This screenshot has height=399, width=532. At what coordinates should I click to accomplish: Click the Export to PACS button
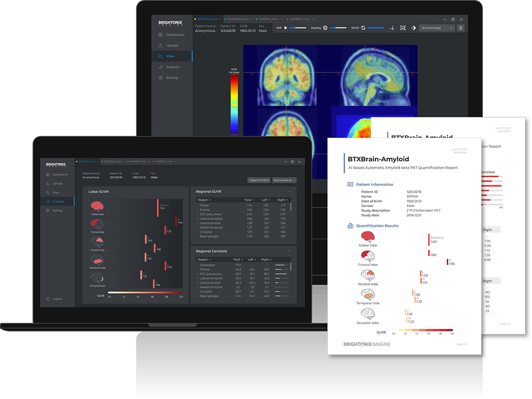click(x=259, y=181)
